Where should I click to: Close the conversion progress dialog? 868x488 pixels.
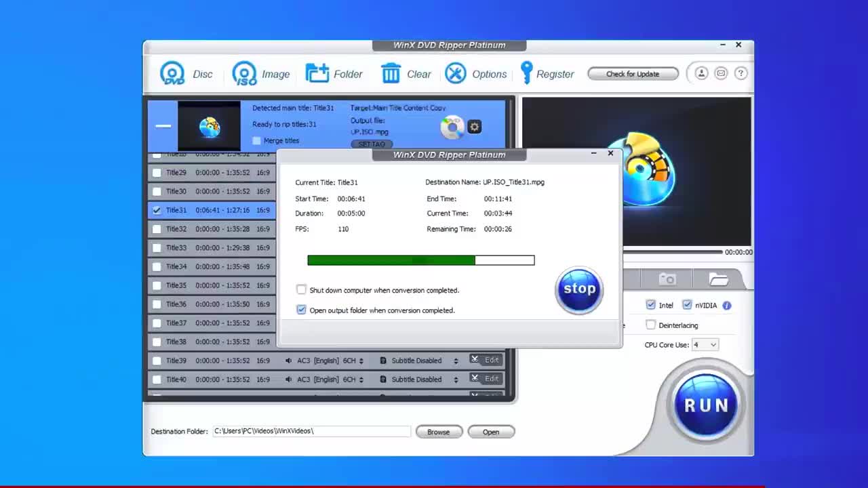[610, 153]
